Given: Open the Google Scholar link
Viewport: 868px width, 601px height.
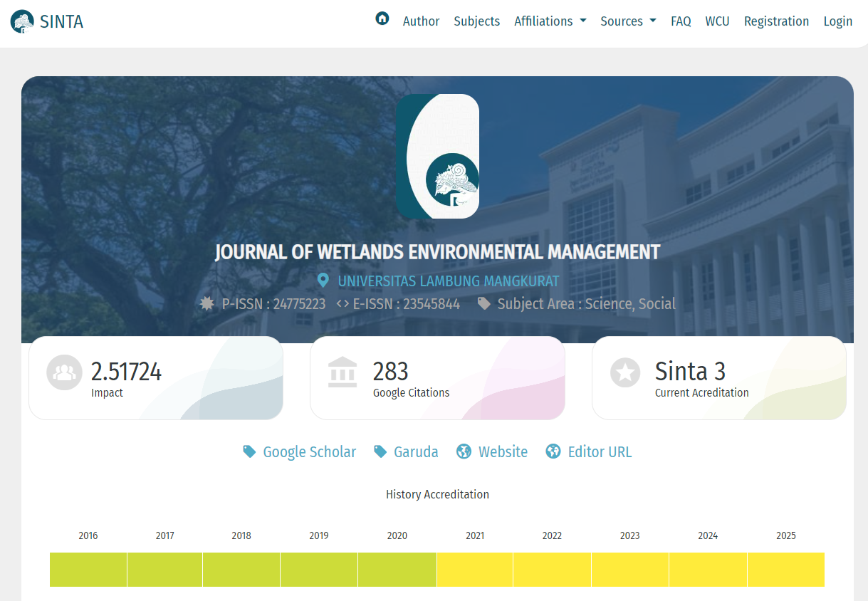Looking at the screenshot, I should [309, 452].
